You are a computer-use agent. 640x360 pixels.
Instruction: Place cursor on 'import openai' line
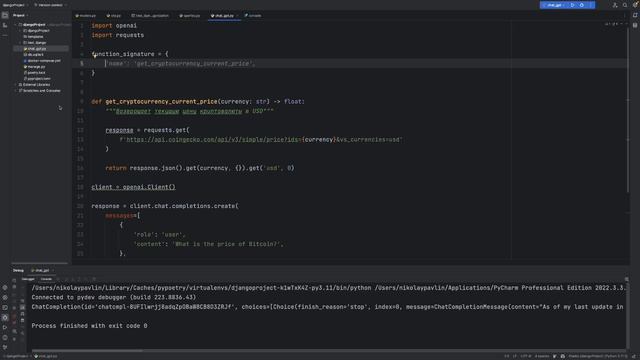click(114, 25)
